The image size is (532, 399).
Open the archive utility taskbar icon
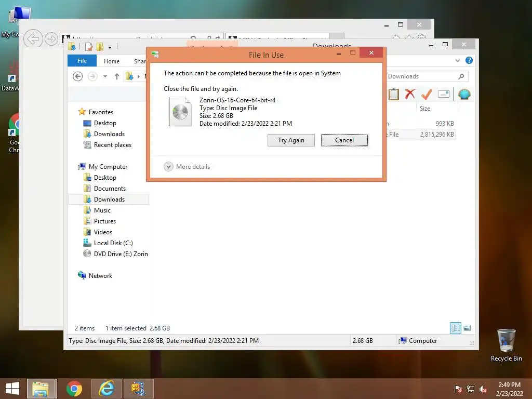[x=138, y=389]
